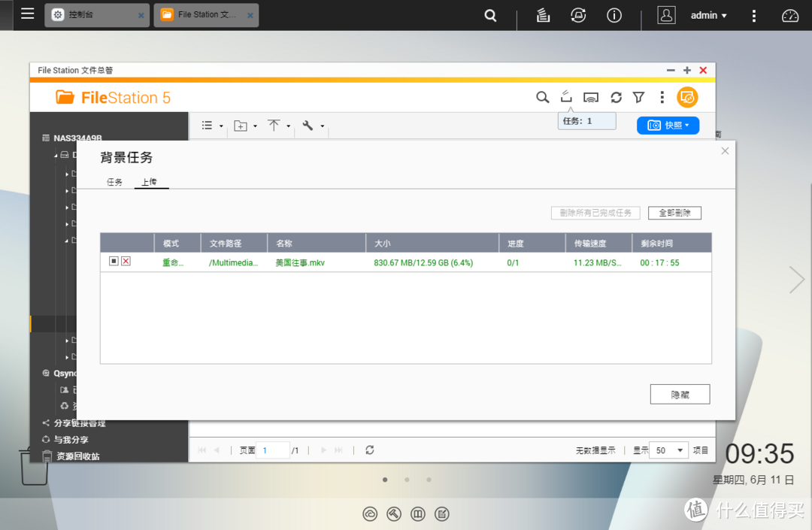This screenshot has width=812, height=530.
Task: Sort by the 大小 column header
Action: pyautogui.click(x=432, y=244)
